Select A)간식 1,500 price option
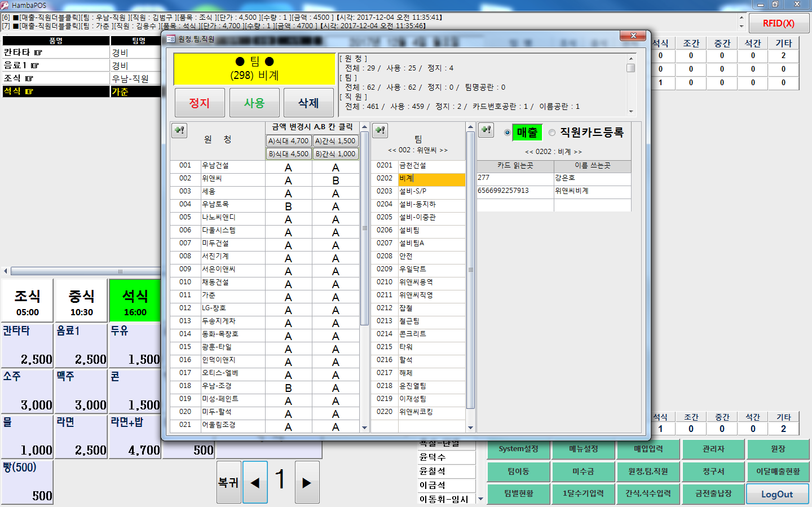 (x=336, y=141)
